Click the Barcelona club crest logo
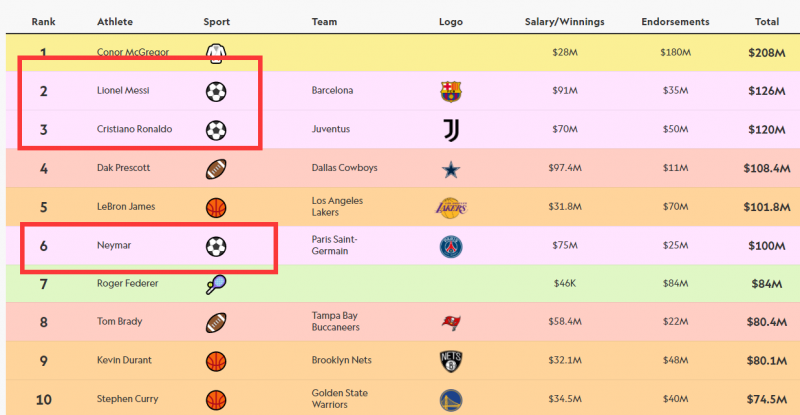 451,92
